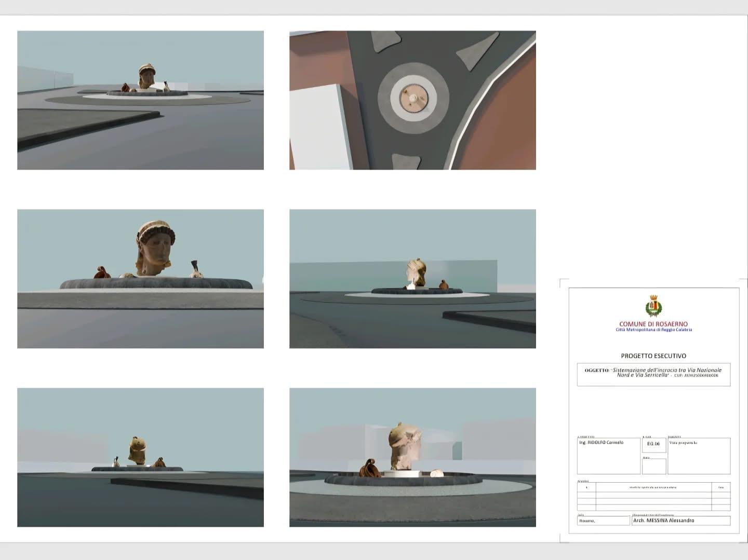
Task: Select the bottom-left distant roundabout render
Action: point(140,457)
